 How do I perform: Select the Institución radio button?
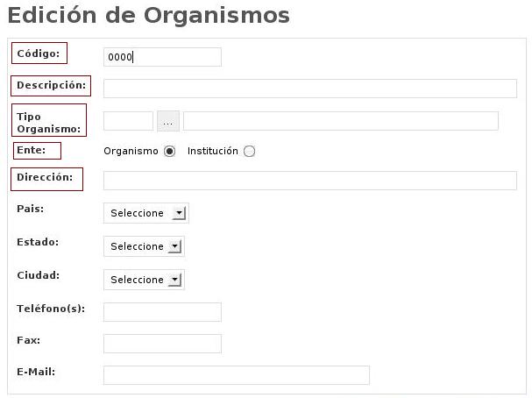250,151
